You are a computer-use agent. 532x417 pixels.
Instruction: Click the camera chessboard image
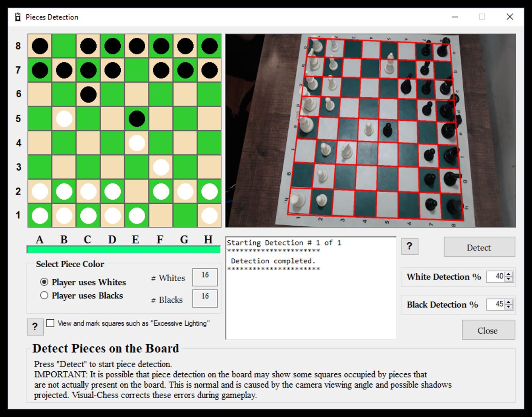pyautogui.click(x=370, y=130)
